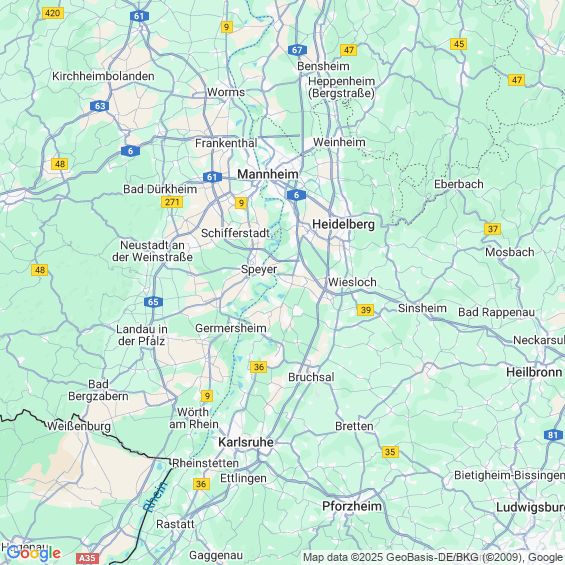Click the Kirchheimbolanden town label
The image size is (565, 565).
click(103, 76)
